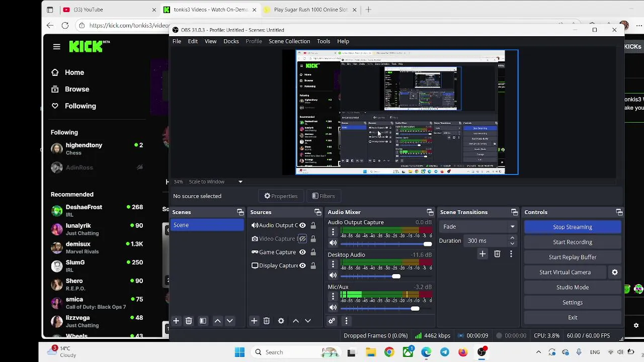This screenshot has height=362, width=644.
Task: Click Start Replay Buffer button
Action: (x=573, y=257)
